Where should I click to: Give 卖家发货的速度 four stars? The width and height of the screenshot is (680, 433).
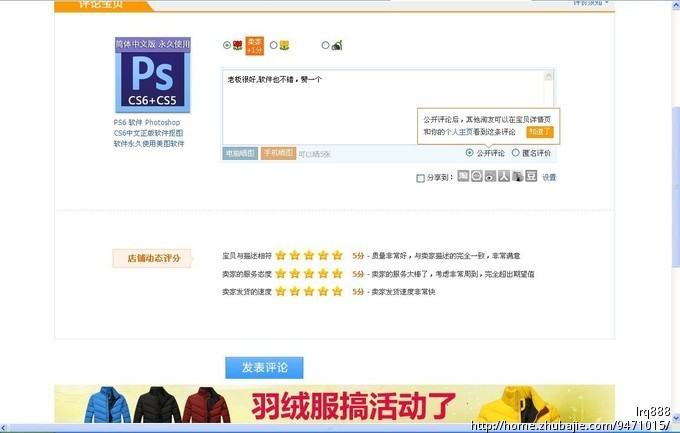point(323,291)
